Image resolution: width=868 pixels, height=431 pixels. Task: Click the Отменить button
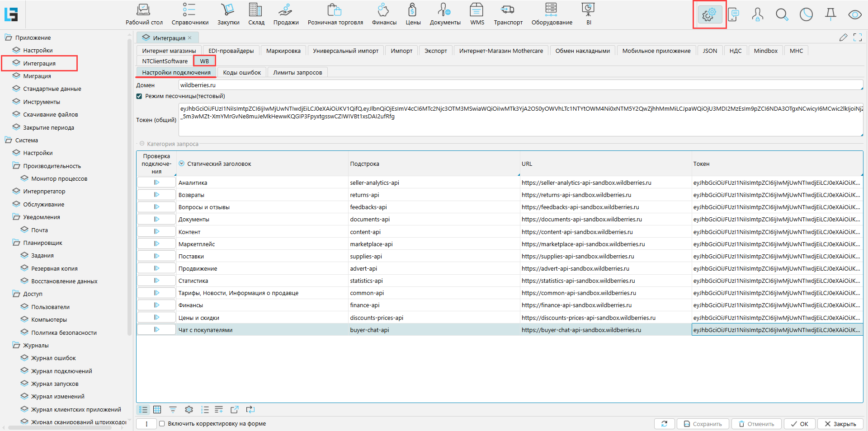coord(757,424)
